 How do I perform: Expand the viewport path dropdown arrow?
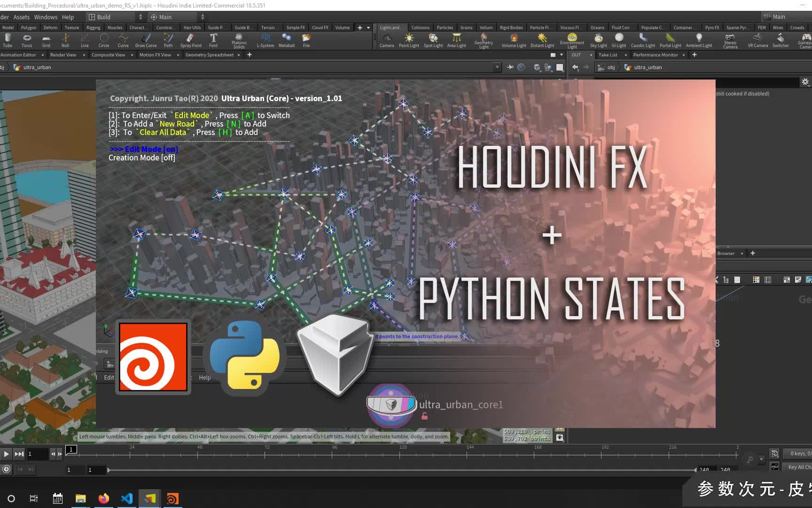[497, 67]
